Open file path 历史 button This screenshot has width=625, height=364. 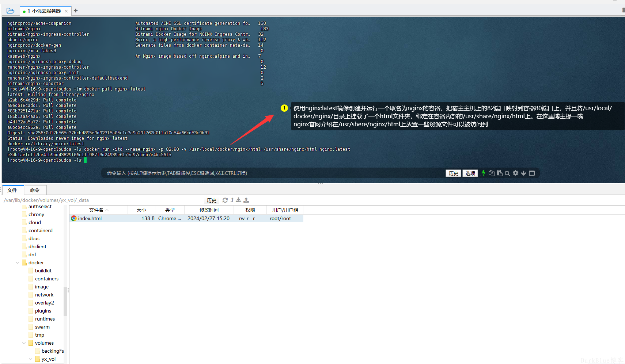point(212,200)
